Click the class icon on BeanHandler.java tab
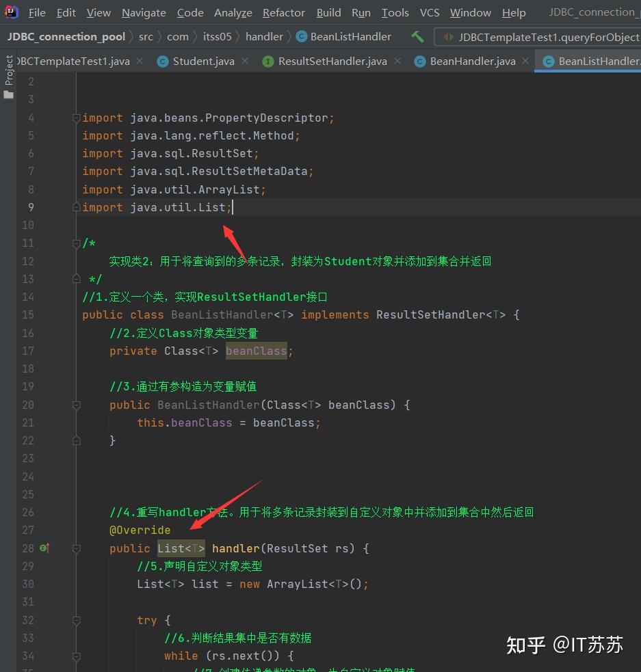Viewport: 641px width, 672px height. coord(419,61)
